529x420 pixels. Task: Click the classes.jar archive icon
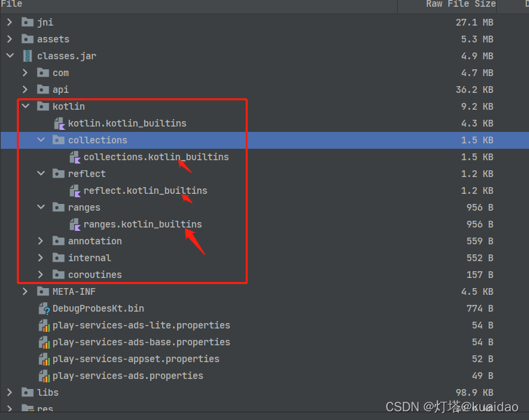point(28,56)
